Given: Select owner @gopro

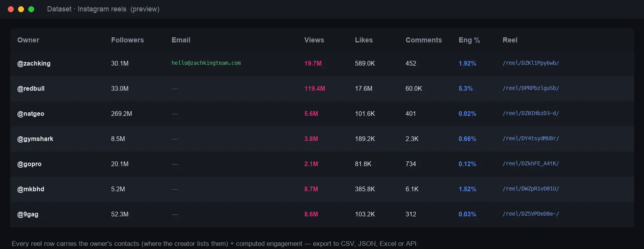Looking at the screenshot, I should click(29, 164).
